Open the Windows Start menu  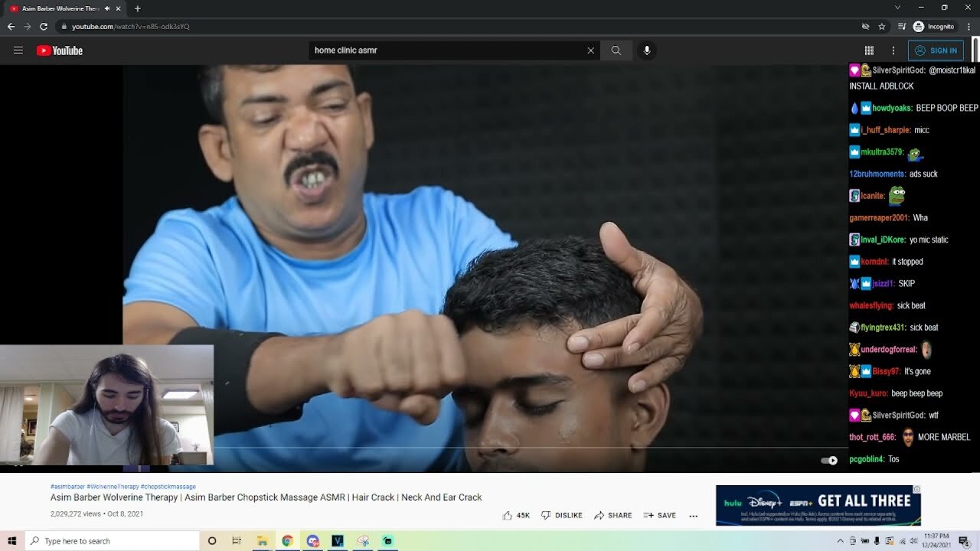[x=11, y=541]
